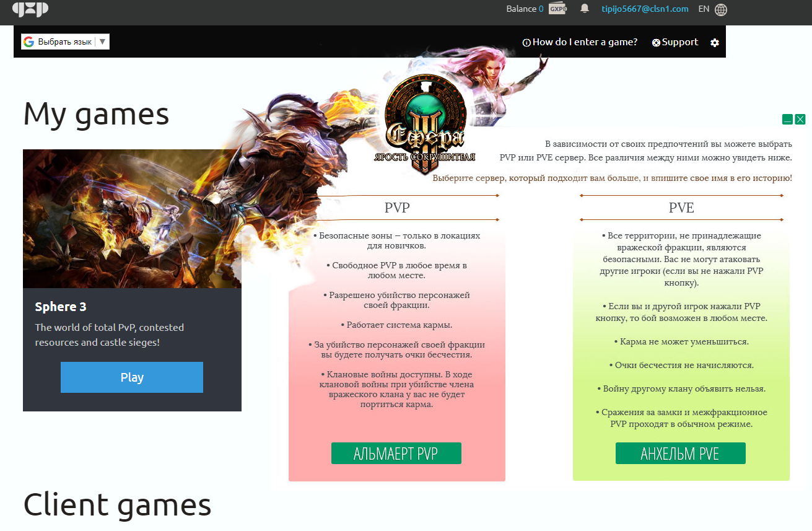Click the text 'Карма не может уменьшиться.'
This screenshot has width=812, height=531.
pos(681,341)
